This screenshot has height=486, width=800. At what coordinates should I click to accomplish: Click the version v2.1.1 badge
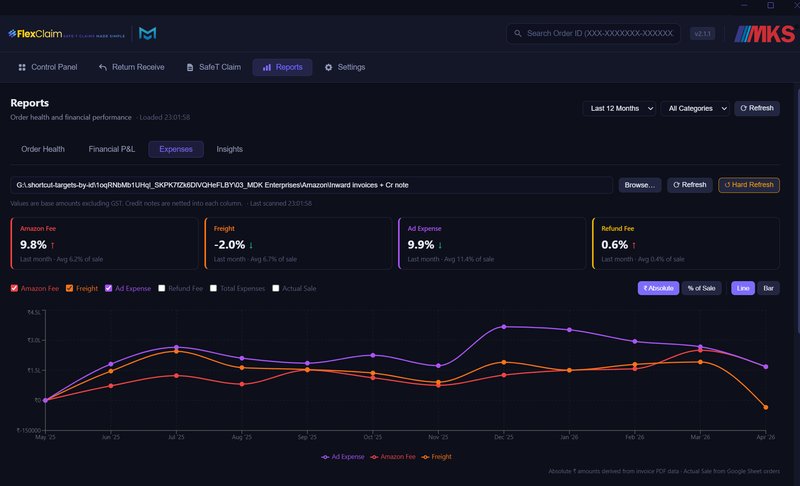(x=703, y=34)
